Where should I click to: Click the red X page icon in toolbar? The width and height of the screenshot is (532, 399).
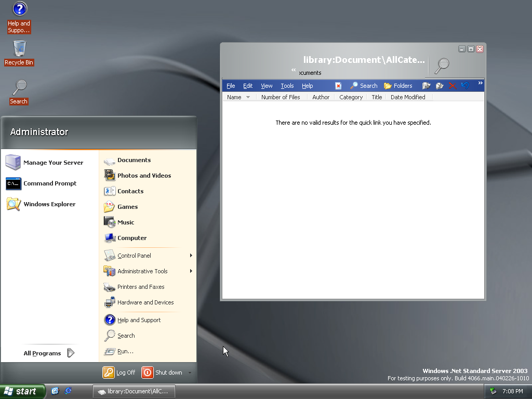(x=338, y=86)
